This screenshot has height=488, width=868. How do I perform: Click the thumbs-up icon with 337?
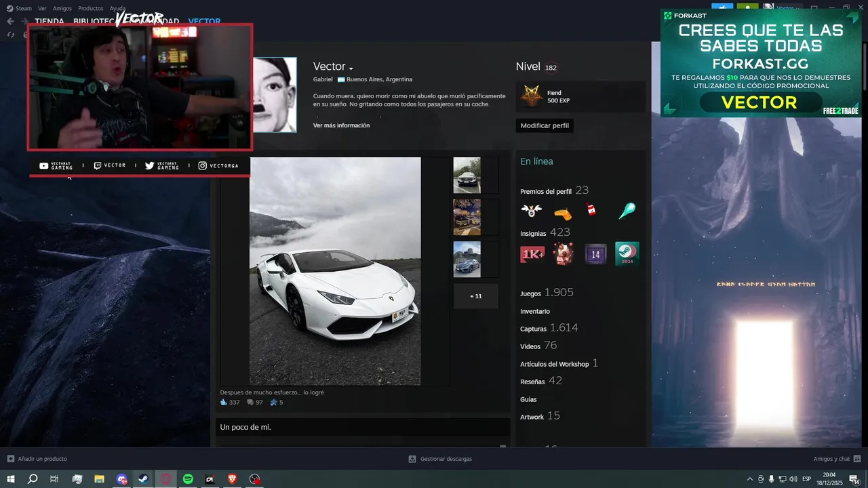click(224, 402)
